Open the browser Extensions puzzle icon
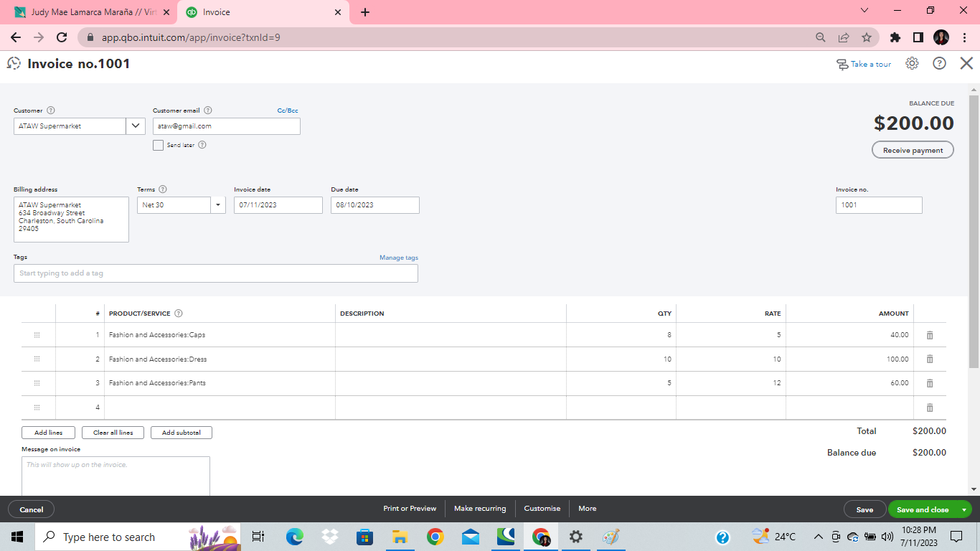980x551 pixels. click(895, 37)
